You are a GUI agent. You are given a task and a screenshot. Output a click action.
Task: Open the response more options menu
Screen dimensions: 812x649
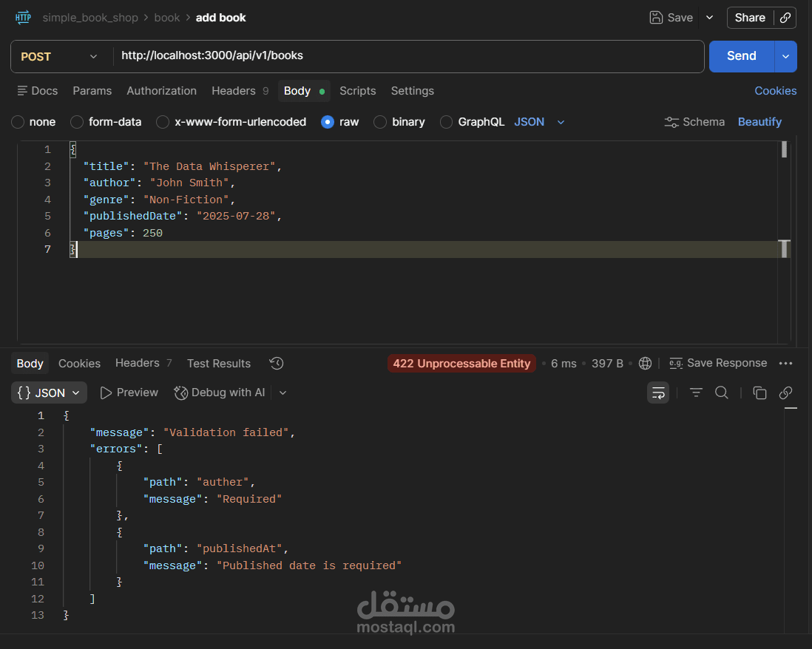[x=786, y=363]
